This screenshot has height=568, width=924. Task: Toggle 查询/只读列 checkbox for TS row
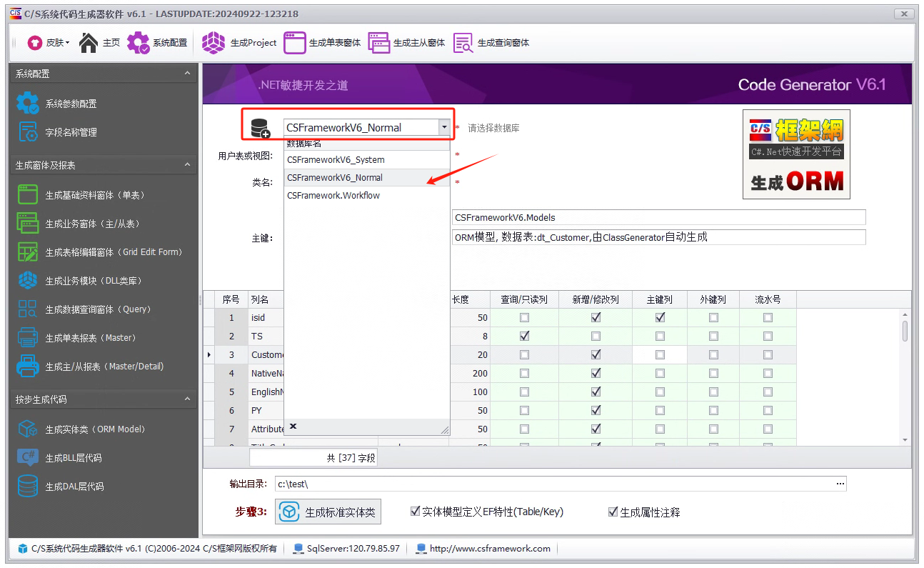pos(525,336)
